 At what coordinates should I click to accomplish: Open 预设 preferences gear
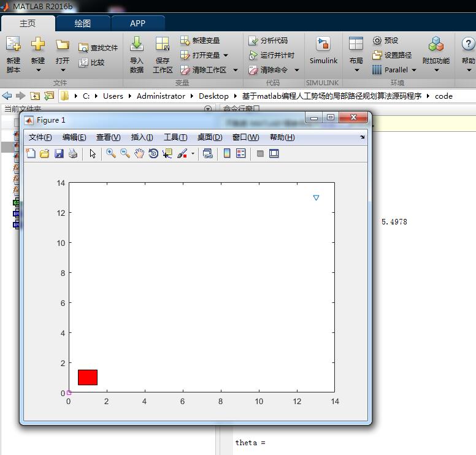tap(385, 40)
